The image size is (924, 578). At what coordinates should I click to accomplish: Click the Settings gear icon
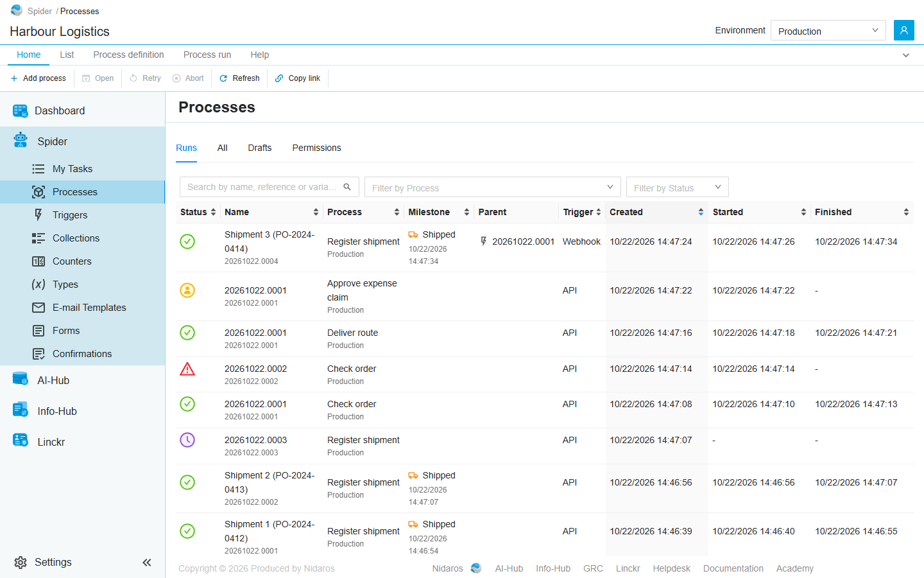pyautogui.click(x=21, y=563)
